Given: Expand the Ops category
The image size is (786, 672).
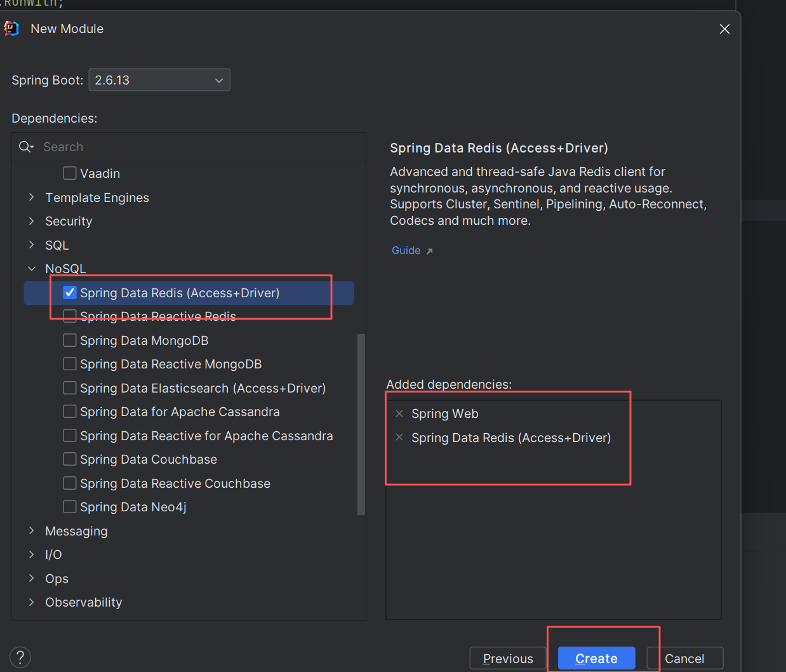Looking at the screenshot, I should pyautogui.click(x=31, y=578).
